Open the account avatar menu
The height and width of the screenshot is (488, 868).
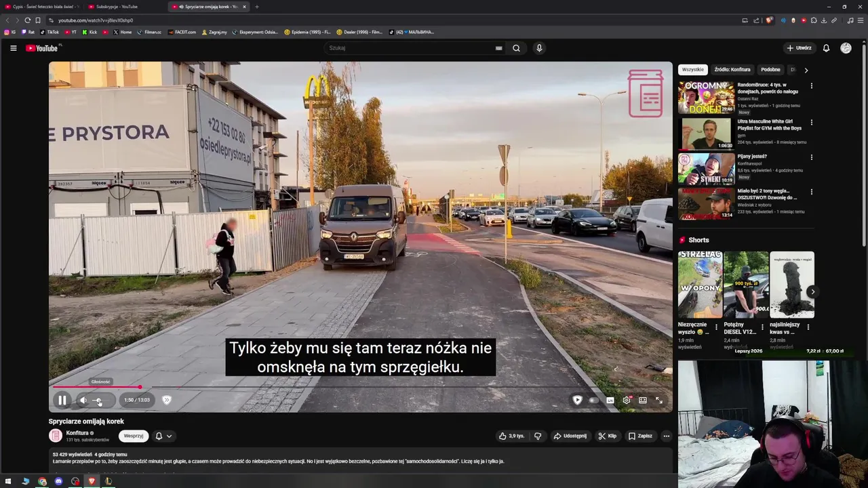click(846, 48)
